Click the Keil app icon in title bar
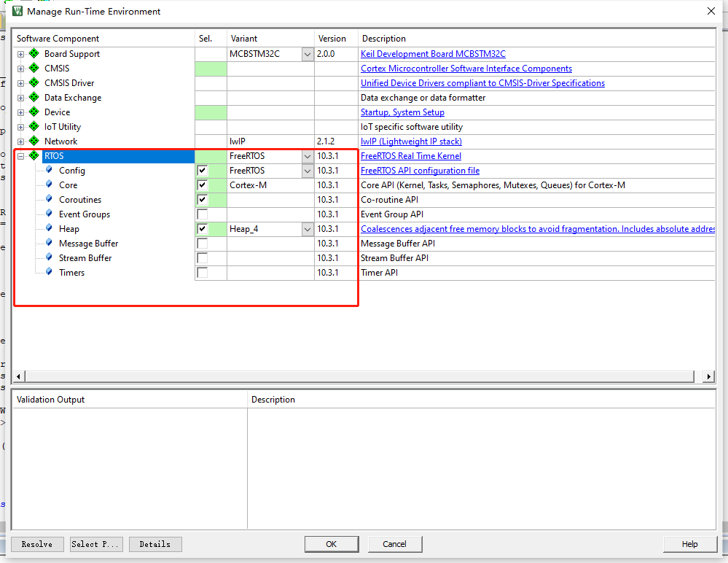Viewport: 728px width, 563px height. click(17, 11)
